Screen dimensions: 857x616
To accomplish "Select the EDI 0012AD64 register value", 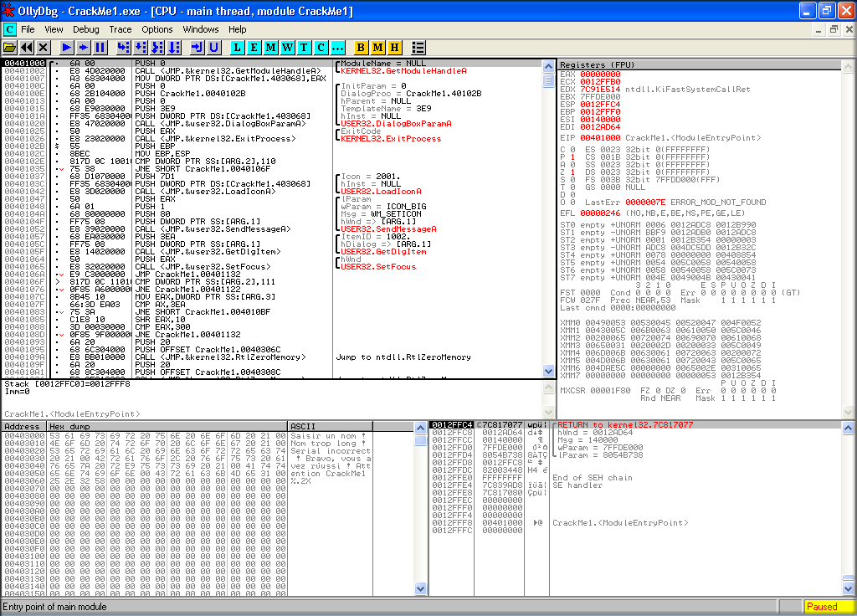I will [600, 127].
